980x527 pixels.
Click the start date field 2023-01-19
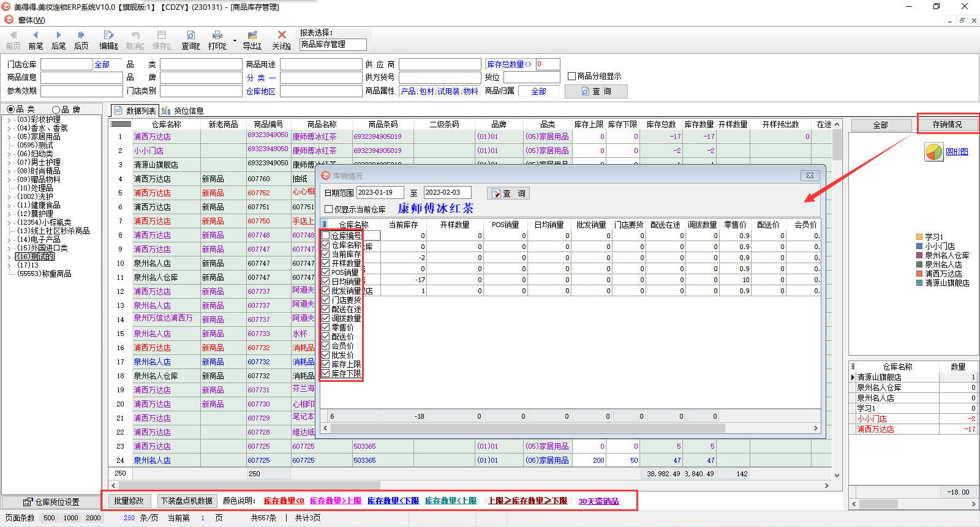[379, 192]
